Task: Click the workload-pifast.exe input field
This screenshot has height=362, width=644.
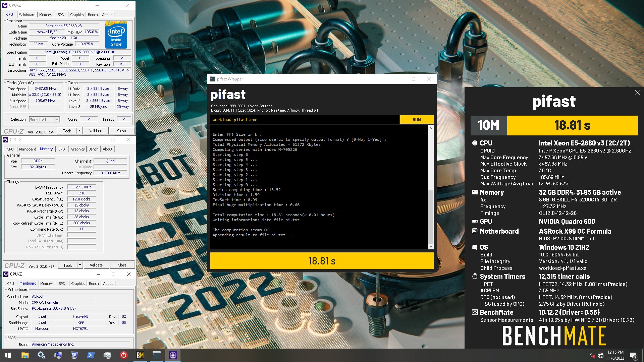Action: 305,120
